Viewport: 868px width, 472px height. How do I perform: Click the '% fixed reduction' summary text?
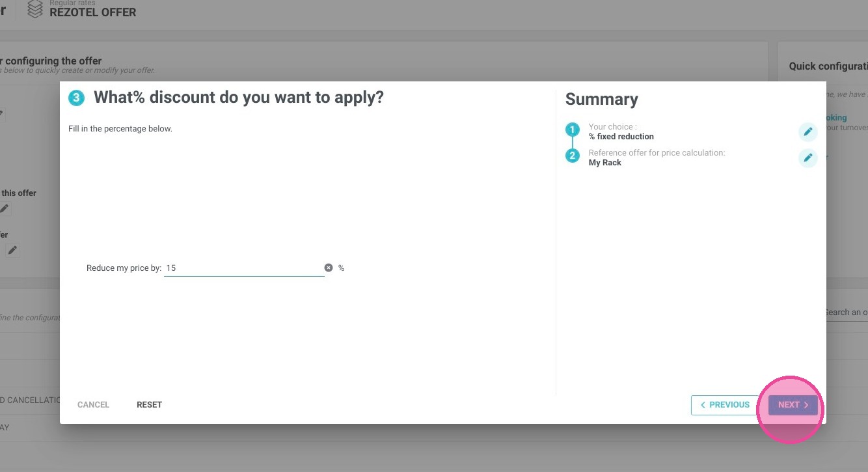pyautogui.click(x=621, y=137)
